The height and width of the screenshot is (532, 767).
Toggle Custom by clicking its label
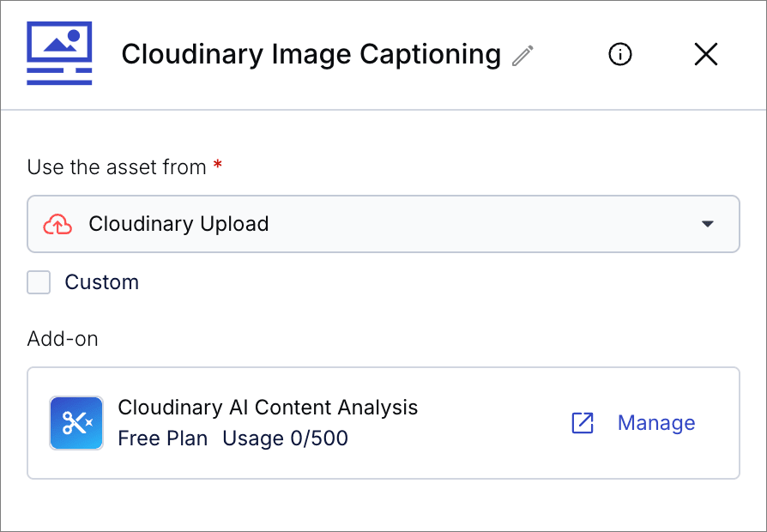tap(102, 282)
